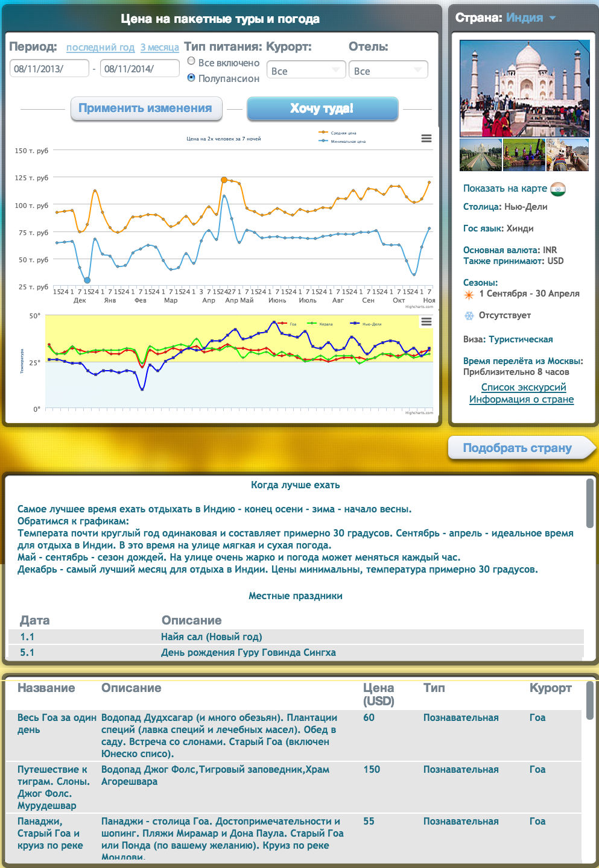Click the price cell showing 150
Image resolution: width=599 pixels, height=868 pixels.
coord(372,769)
